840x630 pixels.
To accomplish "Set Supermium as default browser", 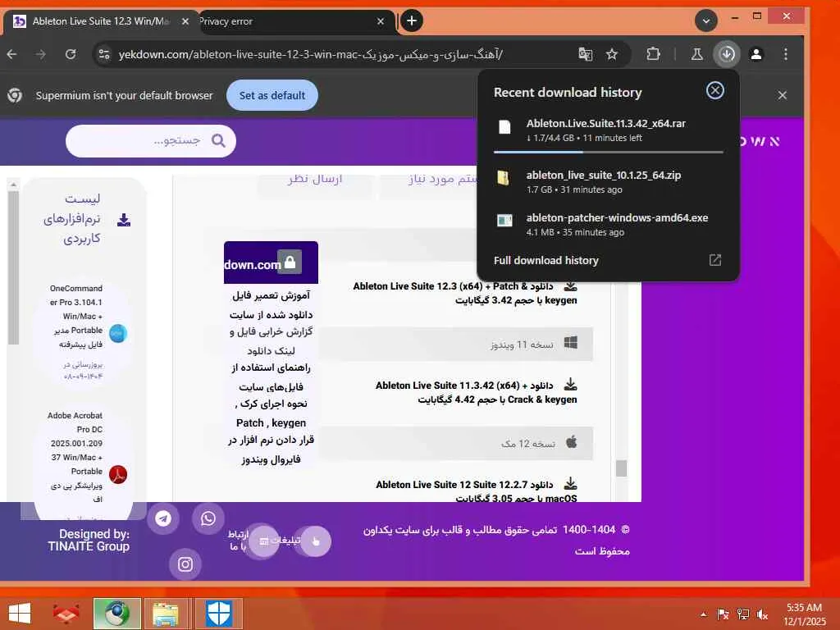I will pyautogui.click(x=272, y=95).
